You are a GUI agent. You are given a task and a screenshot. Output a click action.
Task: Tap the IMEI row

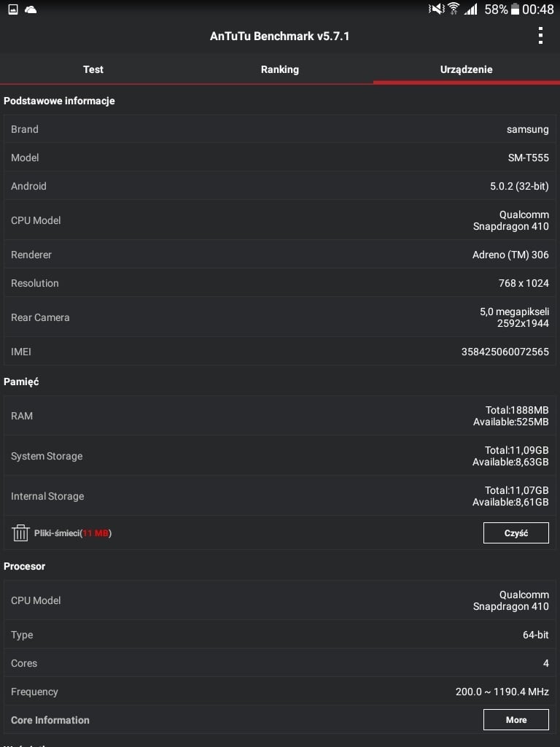(x=280, y=352)
